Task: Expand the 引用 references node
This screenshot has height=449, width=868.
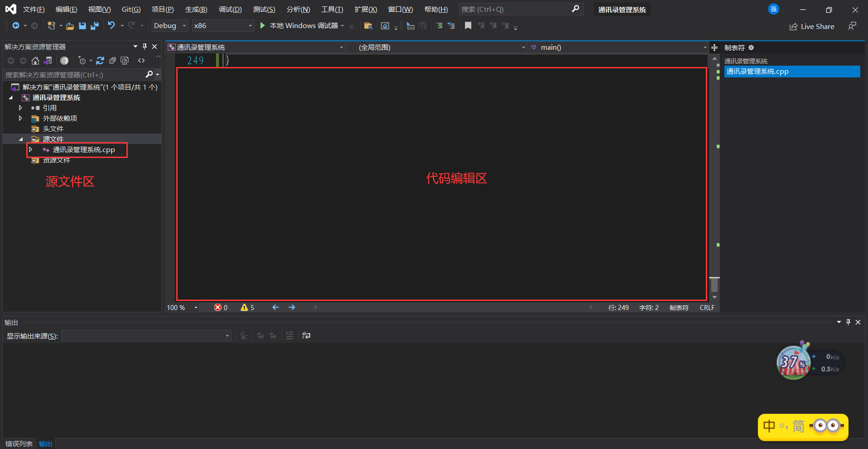Action: pos(20,108)
